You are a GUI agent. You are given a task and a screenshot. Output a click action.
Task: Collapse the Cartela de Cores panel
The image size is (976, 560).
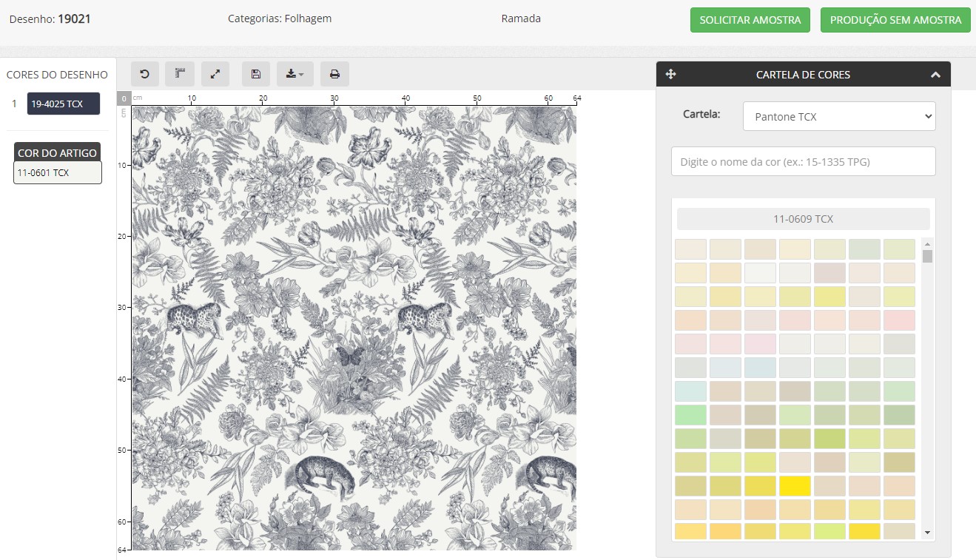[935, 75]
